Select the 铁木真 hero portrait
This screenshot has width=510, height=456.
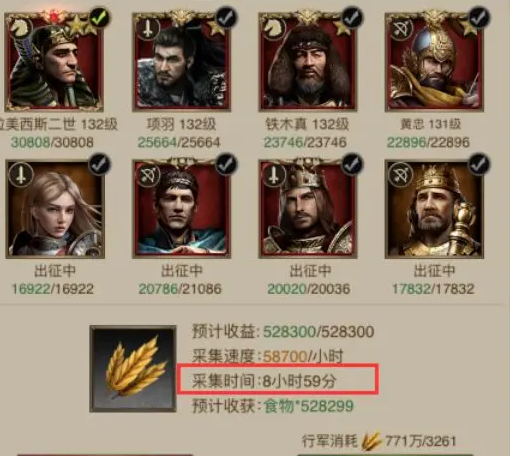[x=308, y=61]
